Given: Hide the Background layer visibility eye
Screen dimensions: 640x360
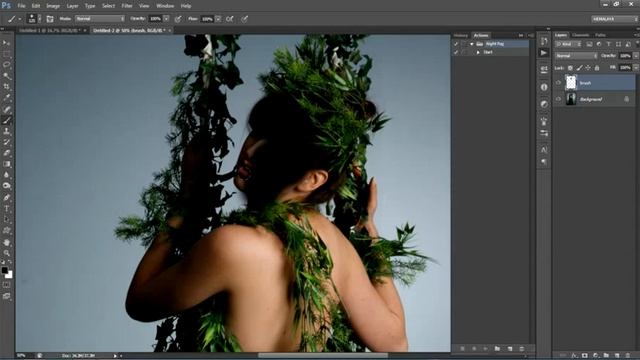Looking at the screenshot, I should click(558, 99).
